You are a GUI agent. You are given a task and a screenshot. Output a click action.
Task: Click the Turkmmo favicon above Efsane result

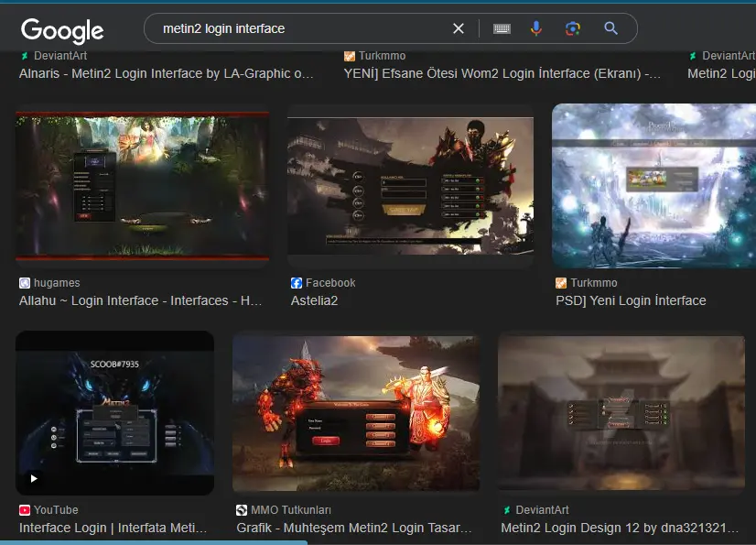click(349, 56)
